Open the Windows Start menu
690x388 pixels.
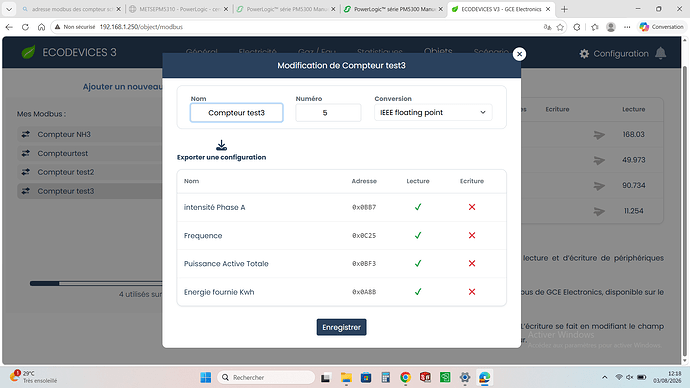(206, 377)
